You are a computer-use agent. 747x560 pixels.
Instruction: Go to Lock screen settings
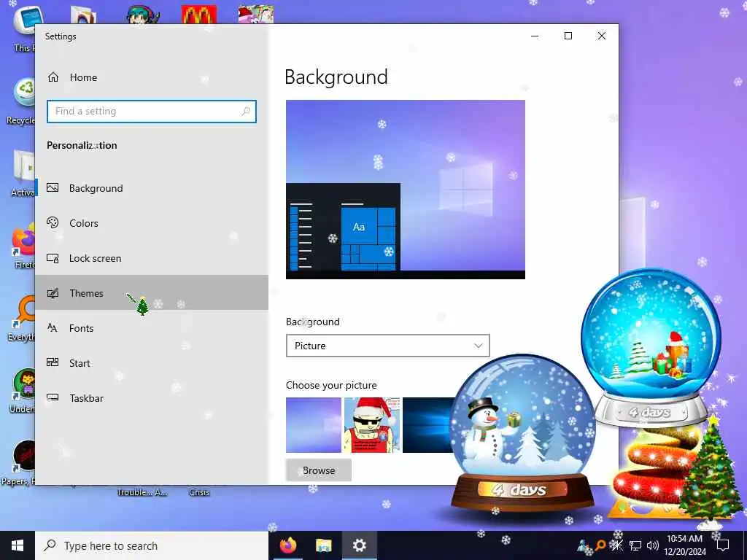pos(152,258)
